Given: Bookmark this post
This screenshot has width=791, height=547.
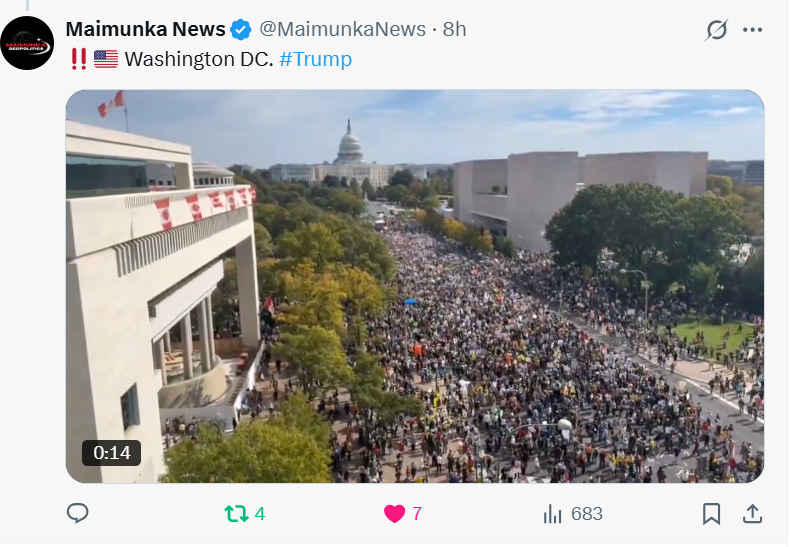Looking at the screenshot, I should point(711,514).
